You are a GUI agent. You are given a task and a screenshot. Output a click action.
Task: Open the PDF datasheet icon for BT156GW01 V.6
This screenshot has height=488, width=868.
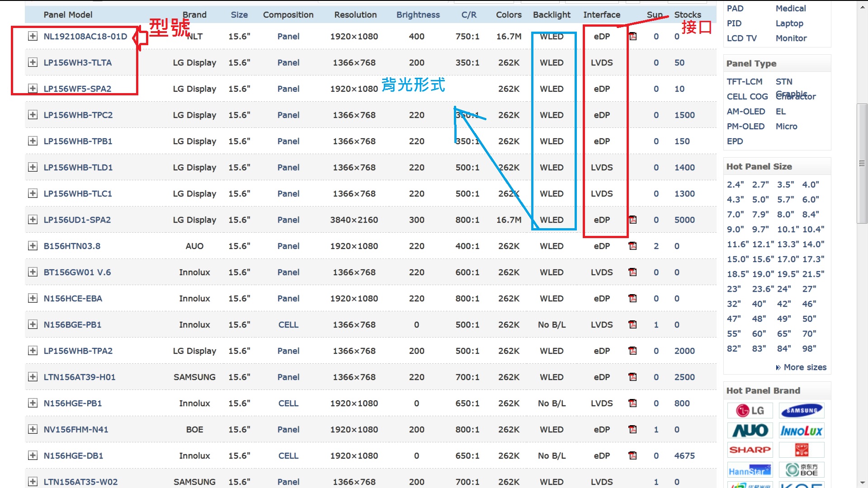633,272
